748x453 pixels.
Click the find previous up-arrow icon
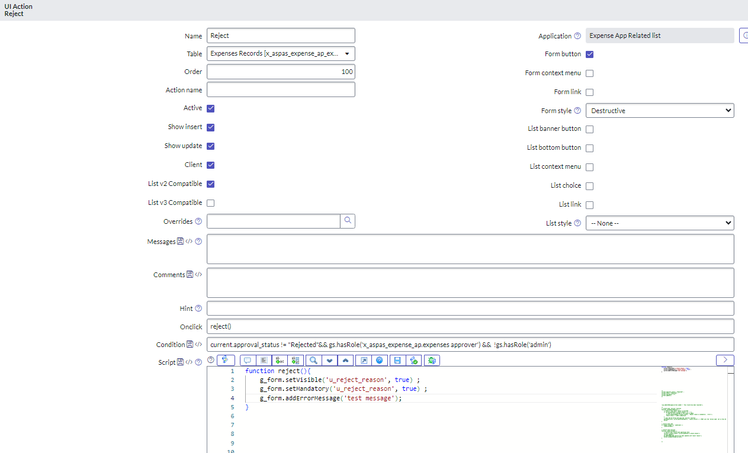click(x=346, y=360)
